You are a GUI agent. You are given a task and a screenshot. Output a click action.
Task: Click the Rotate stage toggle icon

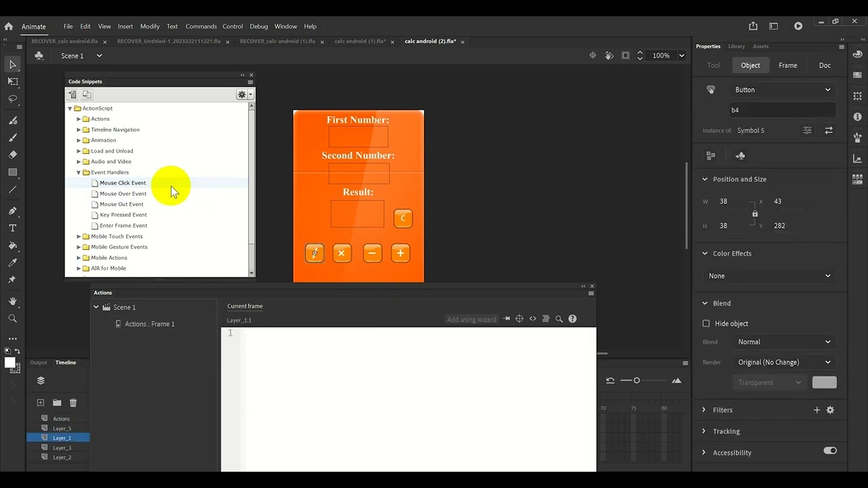click(609, 56)
